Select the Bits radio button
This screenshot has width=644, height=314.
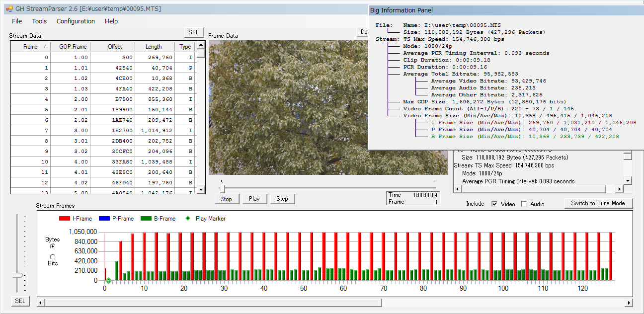tap(53, 256)
